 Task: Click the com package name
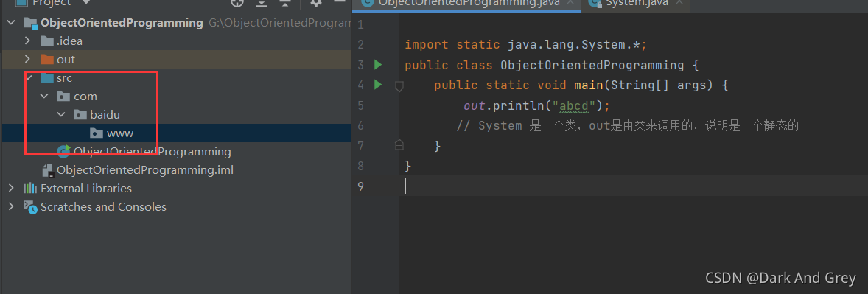click(85, 97)
